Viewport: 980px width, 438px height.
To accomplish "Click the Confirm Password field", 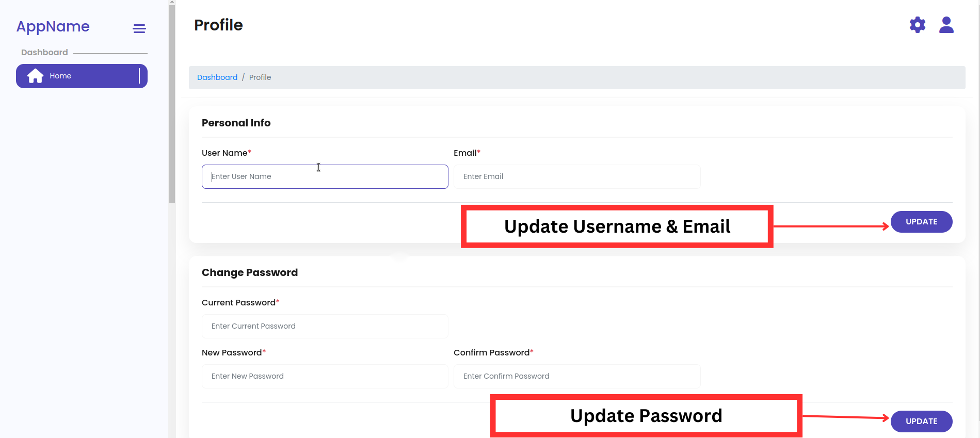I will (576, 376).
